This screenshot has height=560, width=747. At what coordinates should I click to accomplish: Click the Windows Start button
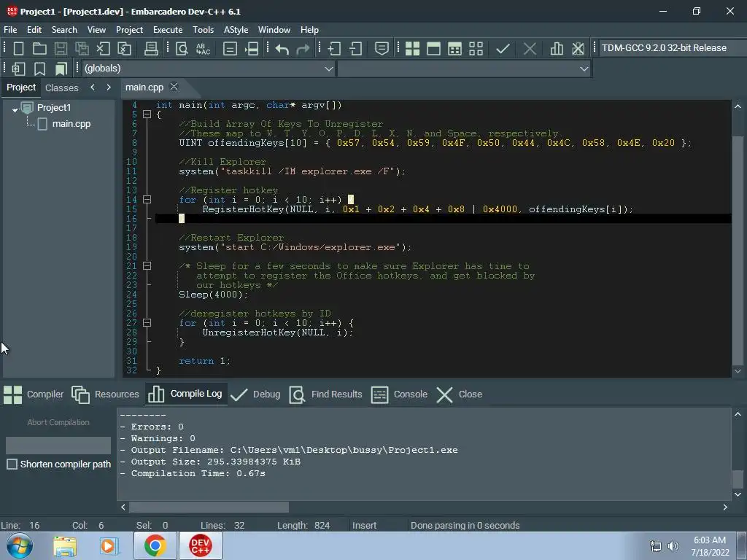point(19,545)
